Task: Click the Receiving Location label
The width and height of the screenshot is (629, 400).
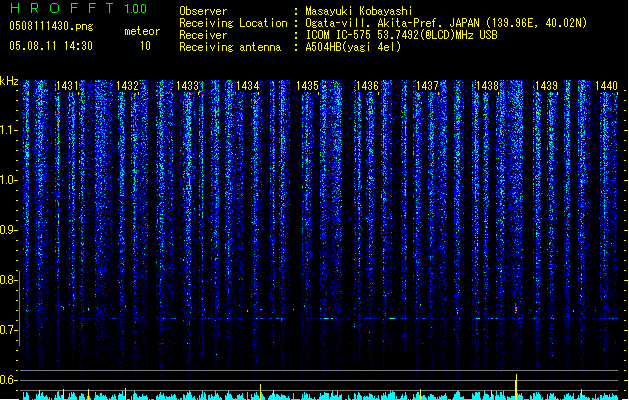Action: 233,23
